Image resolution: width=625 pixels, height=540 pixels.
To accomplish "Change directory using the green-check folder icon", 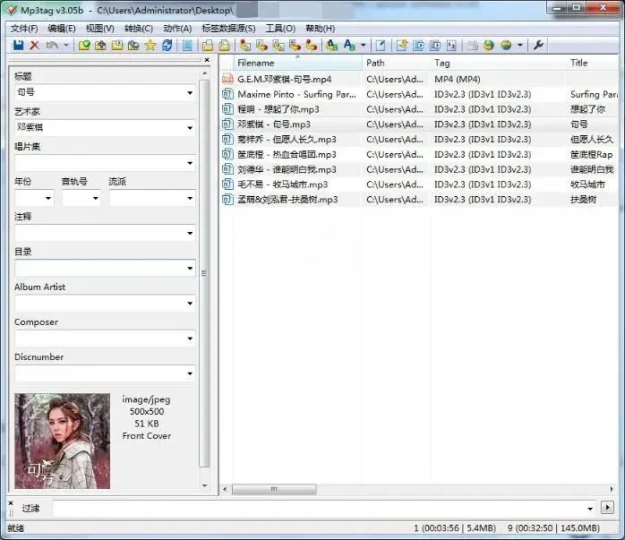I will pyautogui.click(x=84, y=45).
